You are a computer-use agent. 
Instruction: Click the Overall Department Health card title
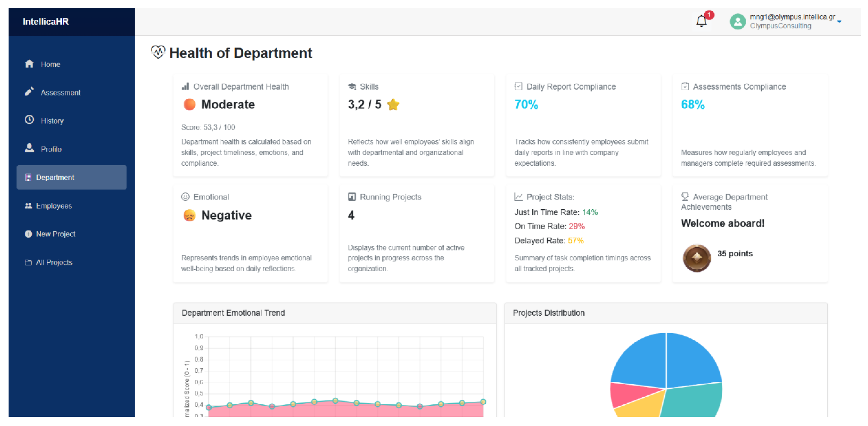coord(241,87)
